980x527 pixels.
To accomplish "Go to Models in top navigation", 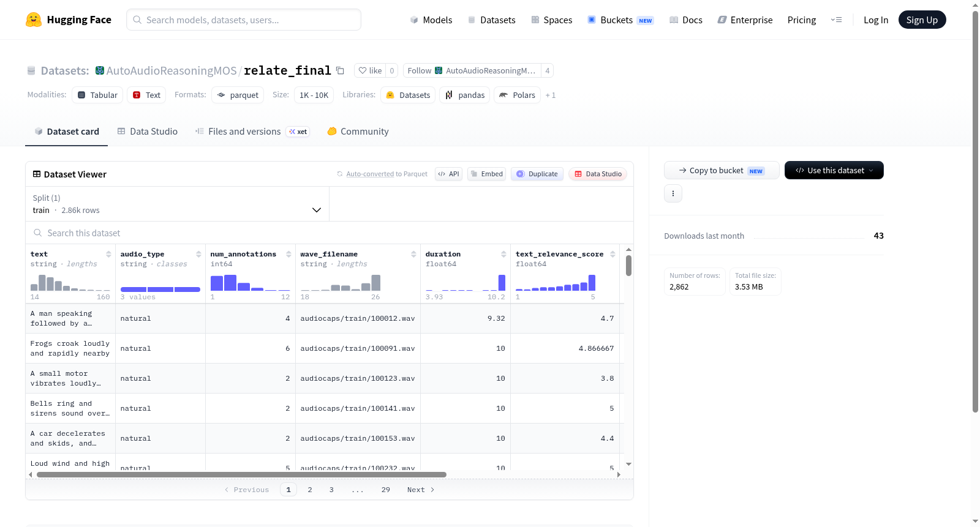I will point(431,20).
